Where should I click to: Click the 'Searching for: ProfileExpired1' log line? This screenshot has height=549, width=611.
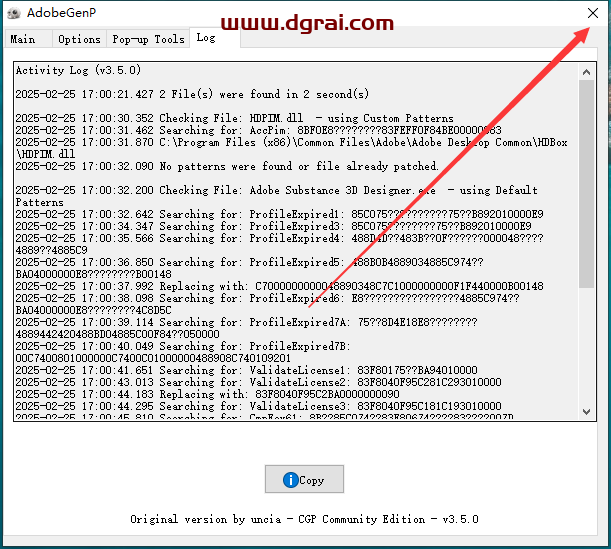point(279,214)
